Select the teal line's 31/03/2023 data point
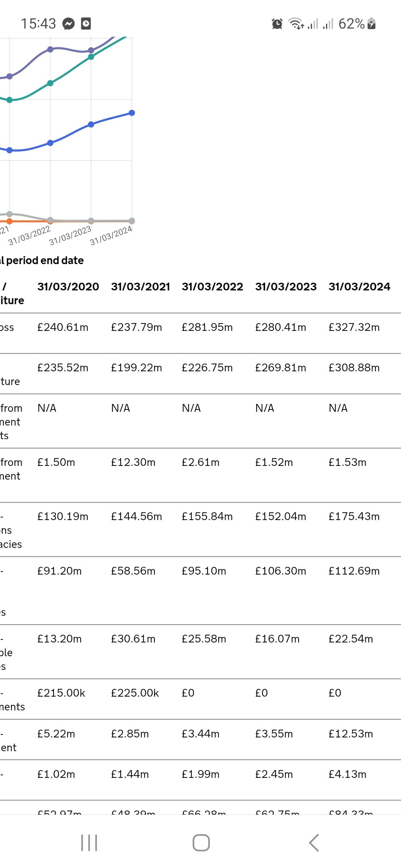401x868 pixels. (91, 57)
